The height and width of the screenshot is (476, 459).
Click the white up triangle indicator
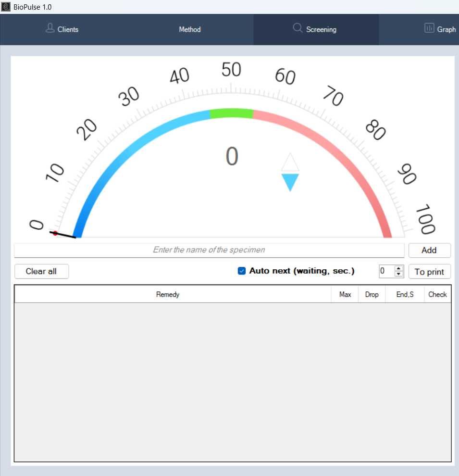click(x=290, y=162)
